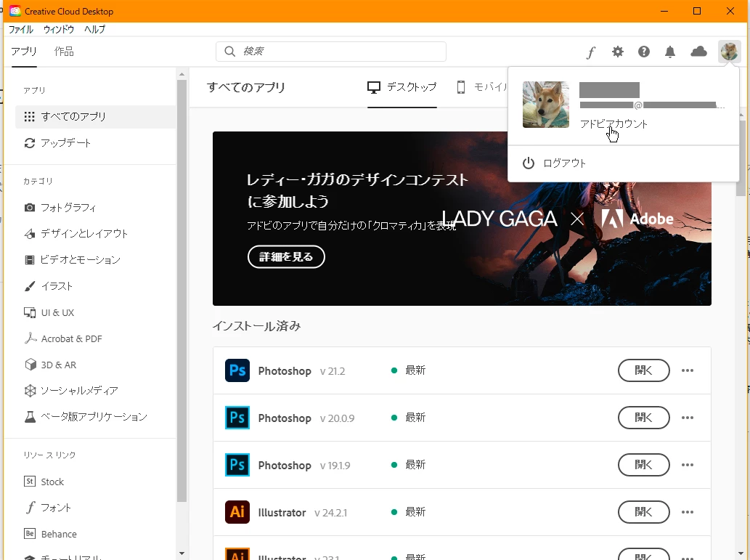Switch to the 作品 tab
Image resolution: width=750 pixels, height=560 pixels.
pyautogui.click(x=64, y=52)
